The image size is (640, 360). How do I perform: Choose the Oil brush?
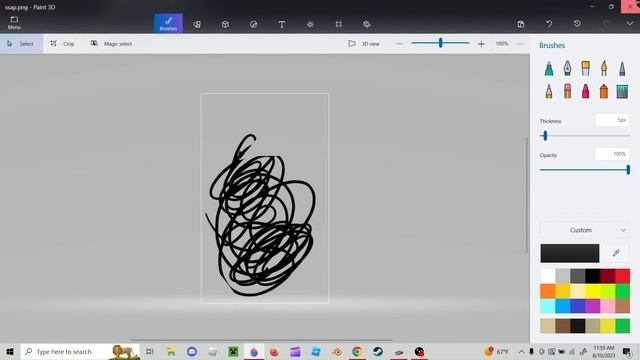tap(586, 69)
